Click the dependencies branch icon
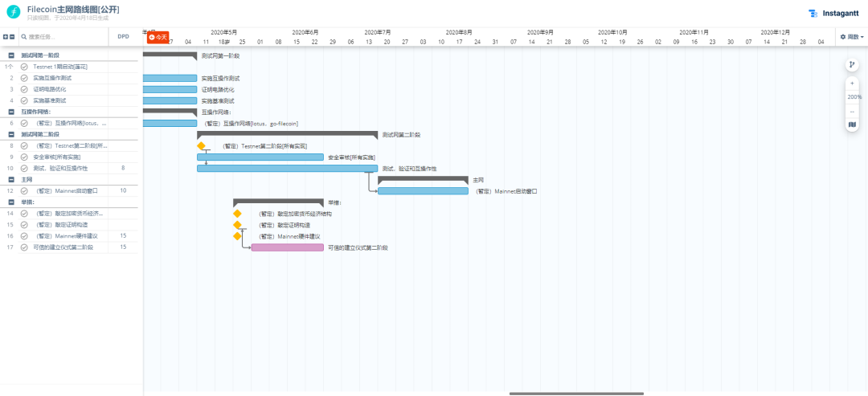This screenshot has width=868, height=396. coord(852,65)
